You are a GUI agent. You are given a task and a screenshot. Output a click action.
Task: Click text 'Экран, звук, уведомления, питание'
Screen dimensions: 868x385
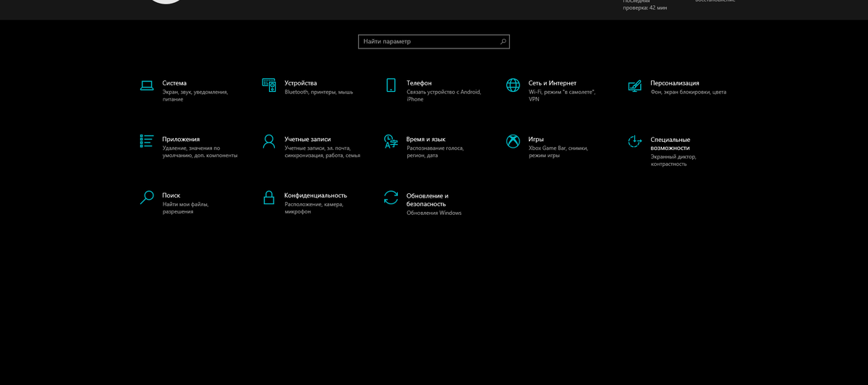tap(195, 96)
